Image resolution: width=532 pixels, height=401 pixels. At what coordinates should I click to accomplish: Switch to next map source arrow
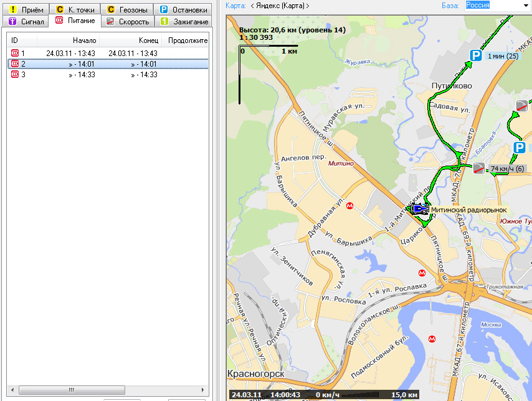(x=308, y=6)
